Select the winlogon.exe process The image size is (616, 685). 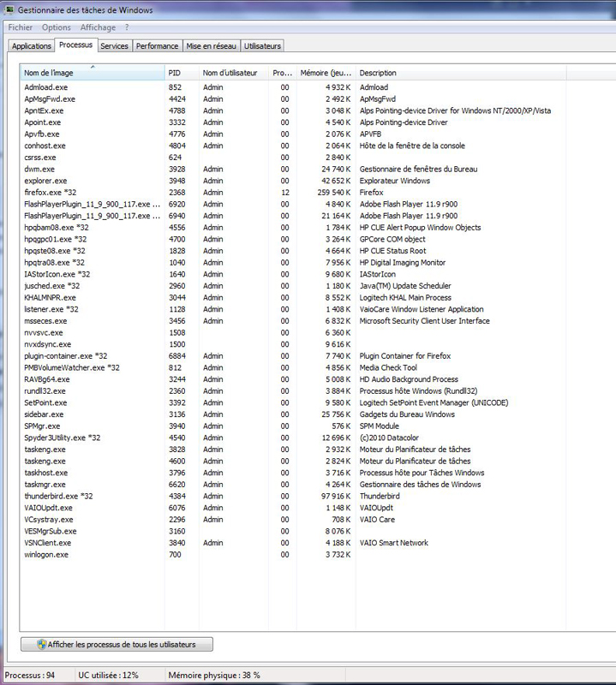pyautogui.click(x=295, y=555)
